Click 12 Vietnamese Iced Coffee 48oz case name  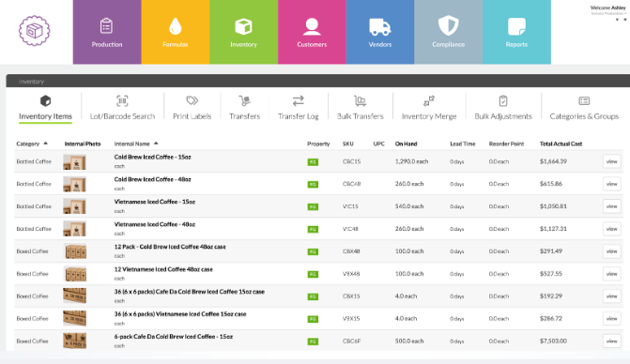[x=163, y=269]
